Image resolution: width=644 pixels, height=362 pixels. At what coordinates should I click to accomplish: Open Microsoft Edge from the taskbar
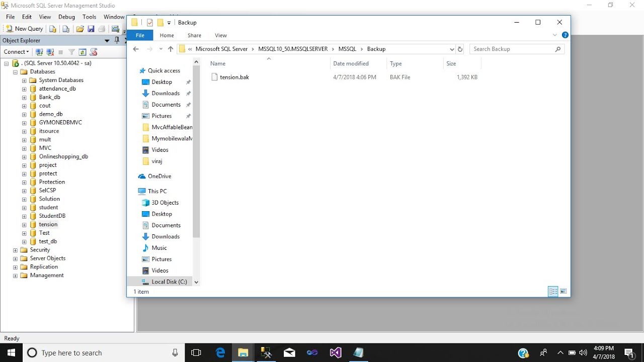click(220, 352)
